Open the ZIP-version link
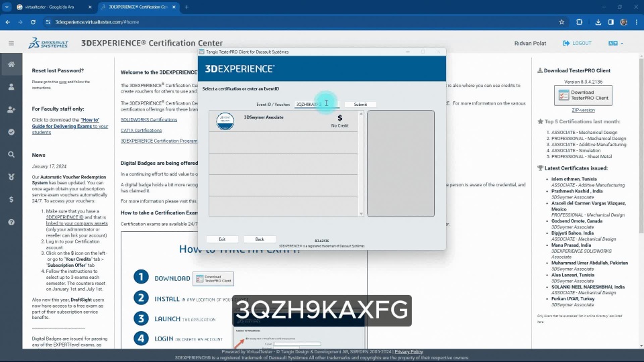 point(583,110)
